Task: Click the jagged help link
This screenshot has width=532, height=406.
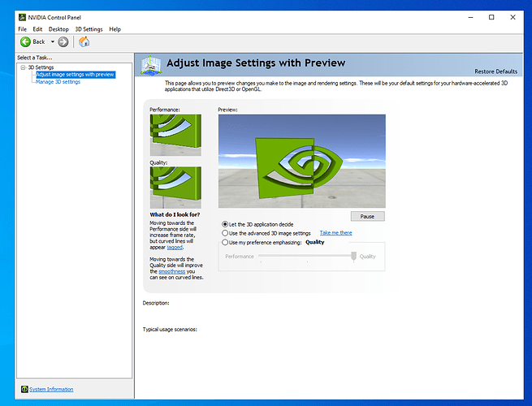Action: click(x=175, y=248)
